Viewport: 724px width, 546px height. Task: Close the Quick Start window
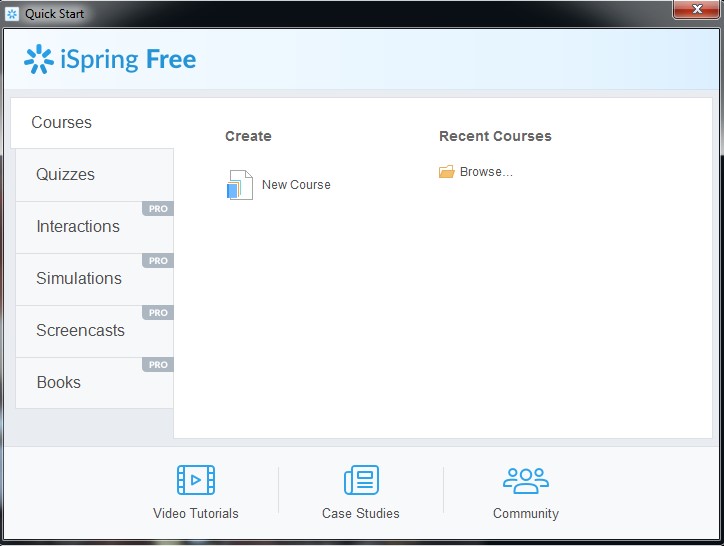point(697,9)
